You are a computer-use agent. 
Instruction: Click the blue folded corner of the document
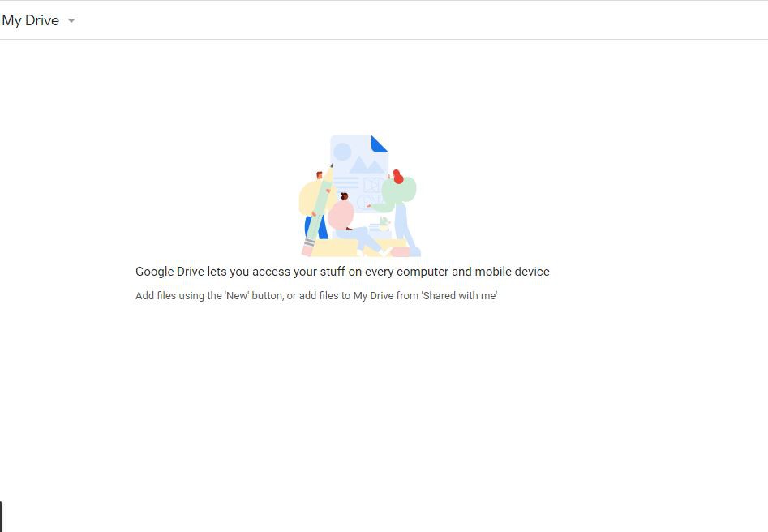pos(379,144)
